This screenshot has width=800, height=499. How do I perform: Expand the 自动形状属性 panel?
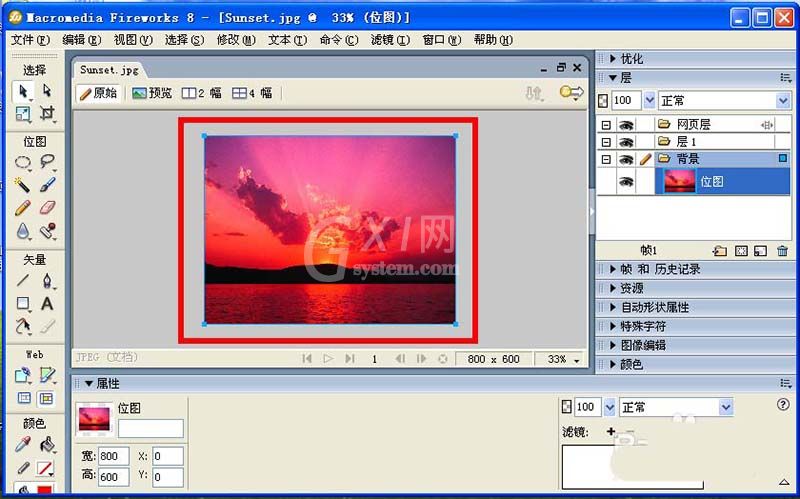613,307
